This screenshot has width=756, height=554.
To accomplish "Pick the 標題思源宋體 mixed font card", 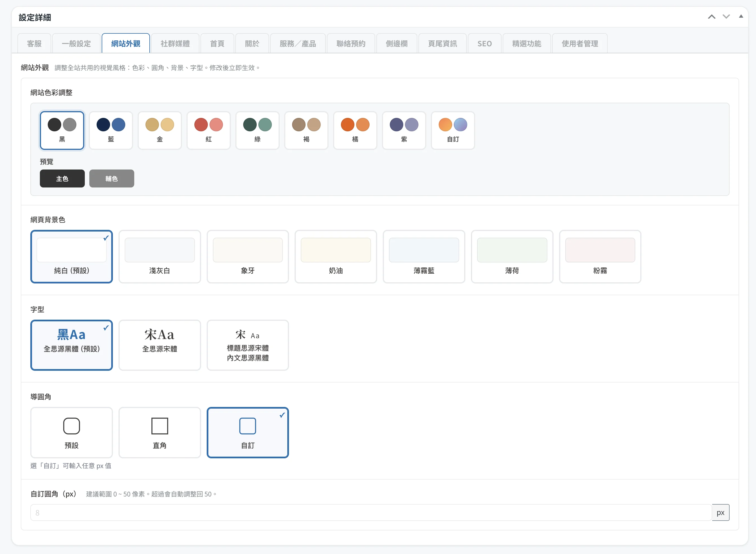I will click(248, 345).
